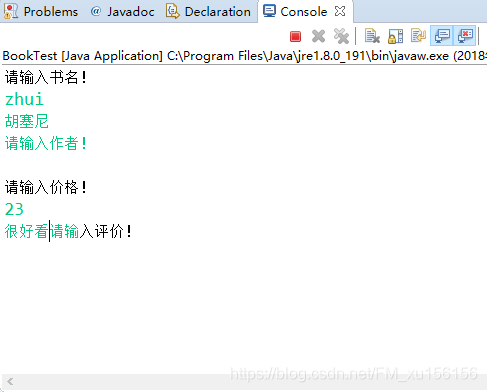Toggle Show Console on Standard Error
Image resolution: width=487 pixels, height=392 pixels.
(x=465, y=36)
